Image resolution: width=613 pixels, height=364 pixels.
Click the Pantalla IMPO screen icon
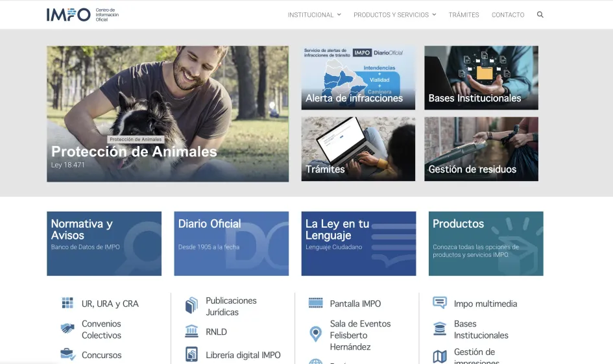316,303
